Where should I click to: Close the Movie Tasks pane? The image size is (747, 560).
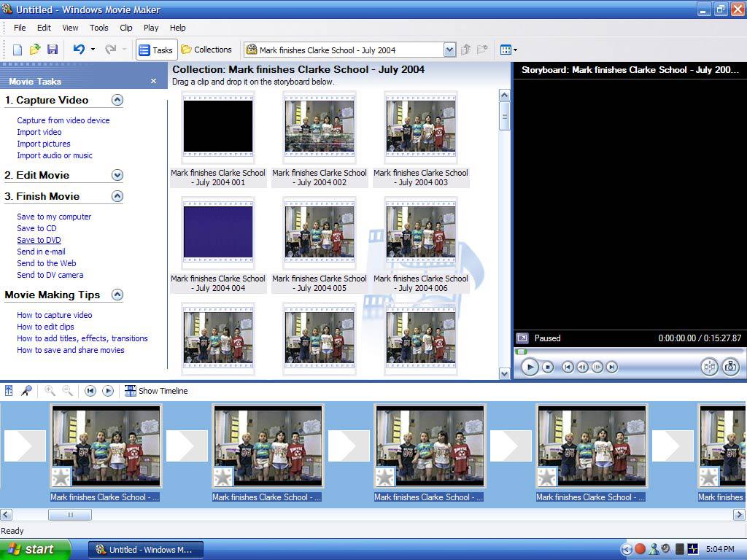click(x=153, y=81)
